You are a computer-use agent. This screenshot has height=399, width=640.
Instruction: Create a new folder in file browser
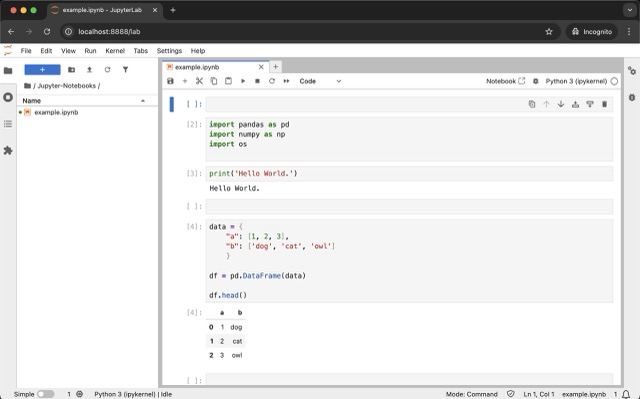coord(71,70)
